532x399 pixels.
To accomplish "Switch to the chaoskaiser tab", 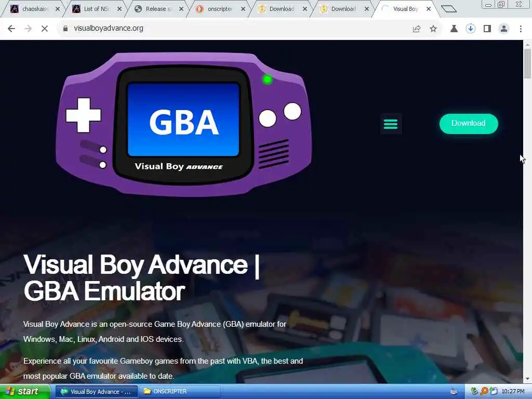I will tap(34, 9).
